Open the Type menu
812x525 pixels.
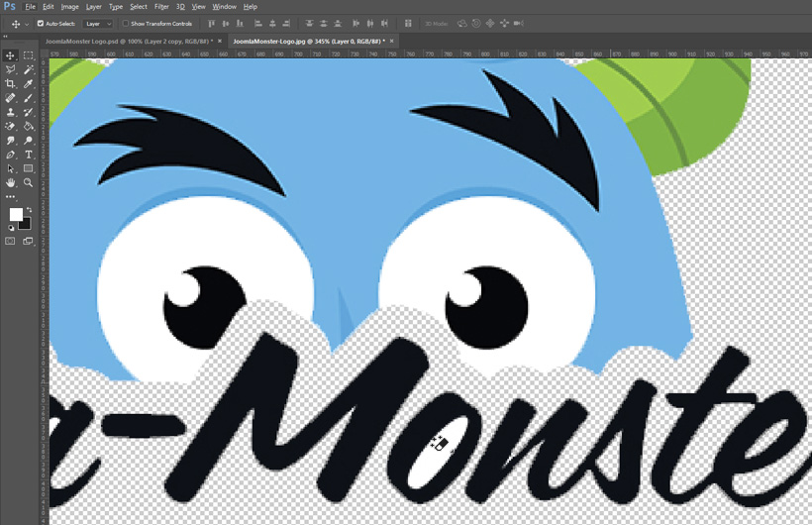(x=116, y=7)
